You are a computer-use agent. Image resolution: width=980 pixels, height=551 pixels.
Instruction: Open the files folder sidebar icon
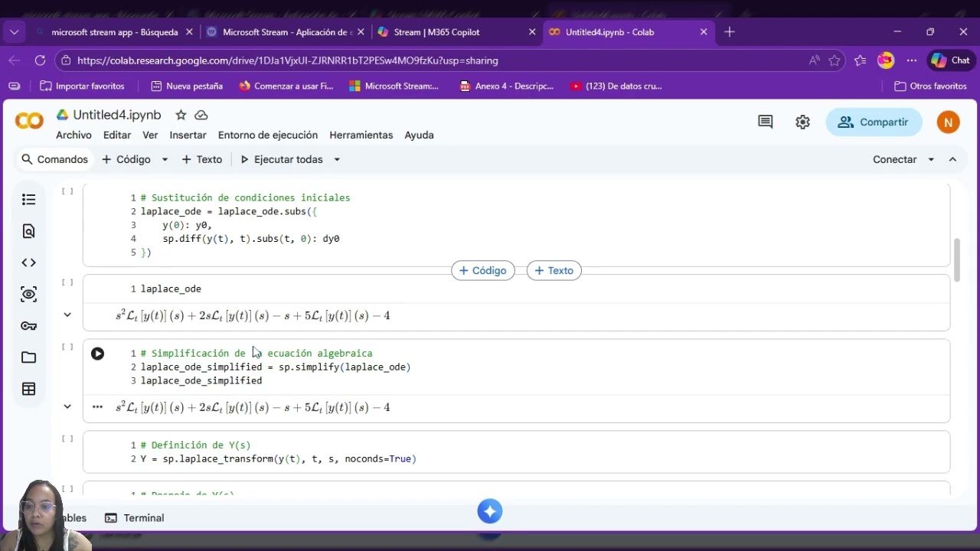point(29,357)
